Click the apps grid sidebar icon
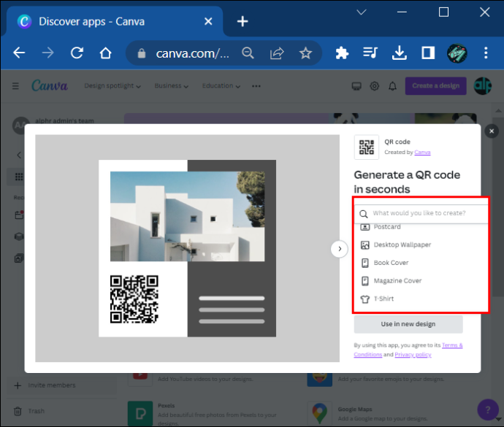 pos(19,177)
